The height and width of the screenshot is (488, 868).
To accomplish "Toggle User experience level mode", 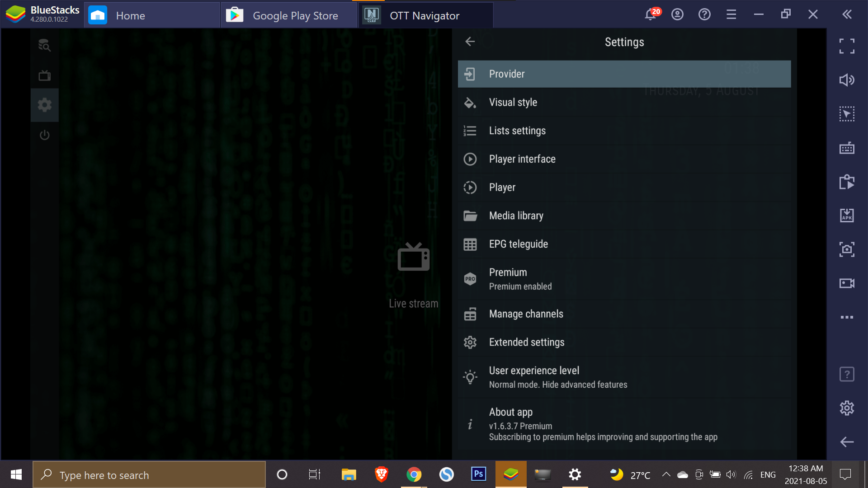I will [x=624, y=376].
